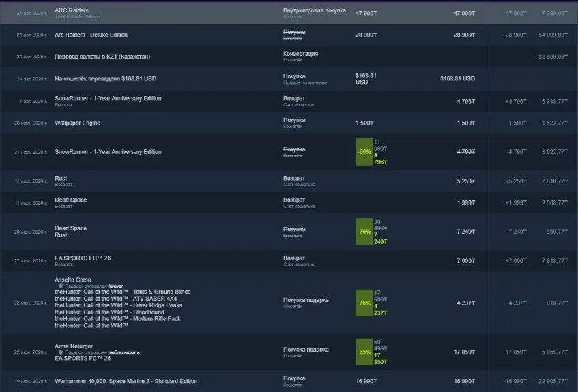Click the gift icon under Assetto Corsa

click(61, 286)
